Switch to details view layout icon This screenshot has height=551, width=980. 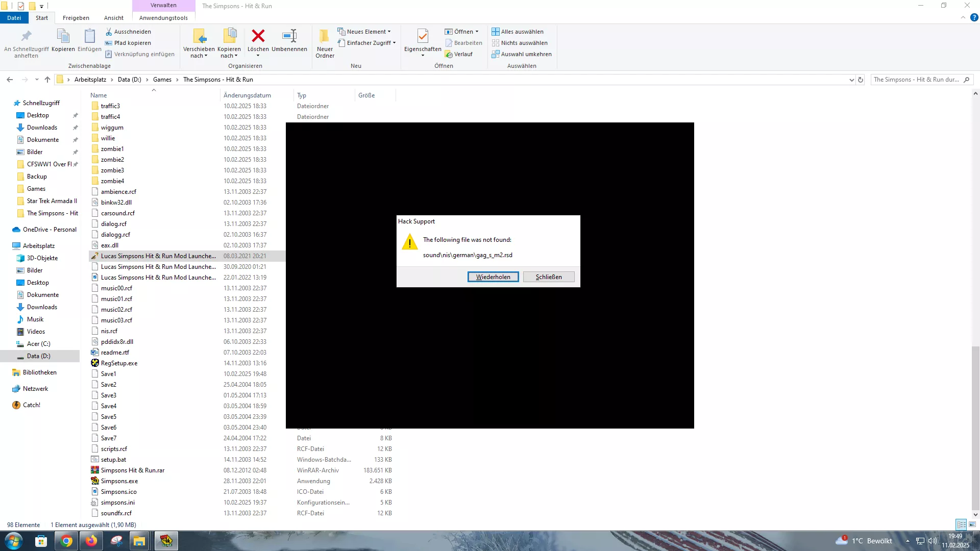(x=962, y=524)
